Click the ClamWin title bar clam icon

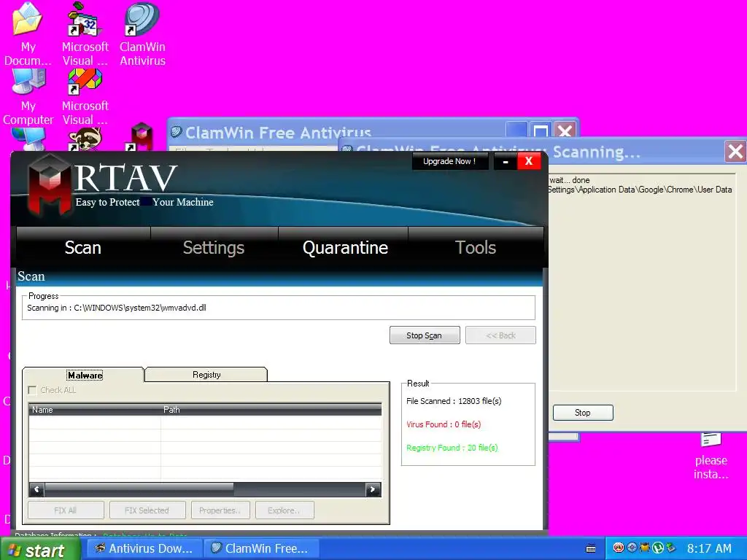point(177,131)
